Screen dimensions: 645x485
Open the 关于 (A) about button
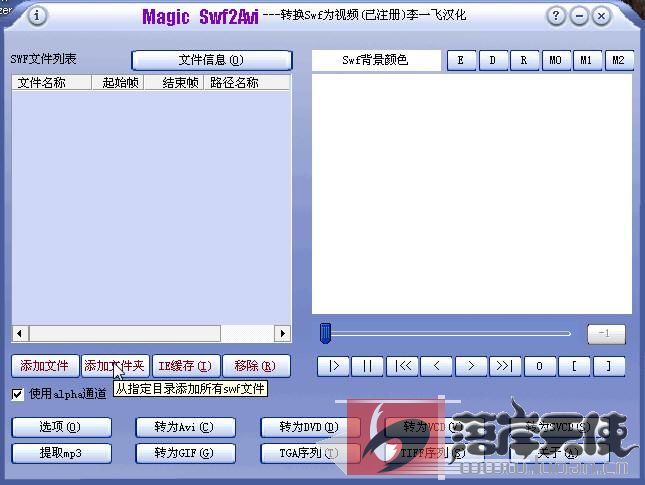pyautogui.click(x=559, y=453)
